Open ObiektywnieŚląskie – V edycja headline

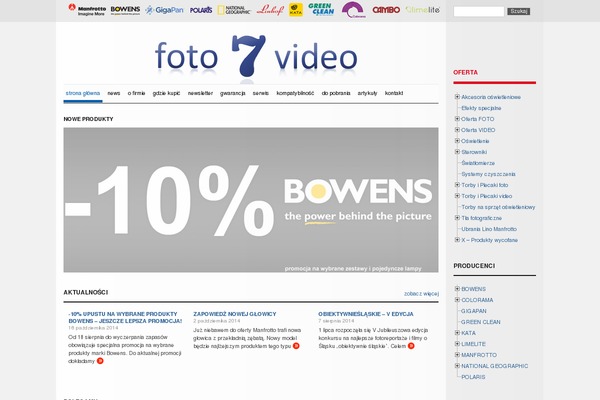[366, 314]
